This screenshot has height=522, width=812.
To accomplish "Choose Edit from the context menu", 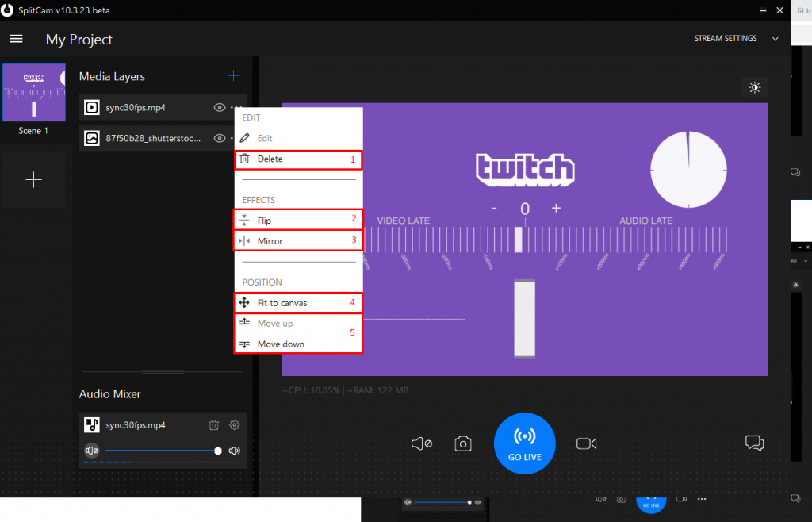I will pos(298,138).
